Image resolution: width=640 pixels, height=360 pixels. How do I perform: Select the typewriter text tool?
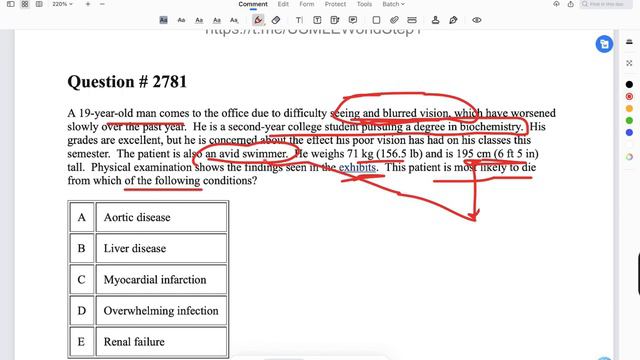point(299,20)
